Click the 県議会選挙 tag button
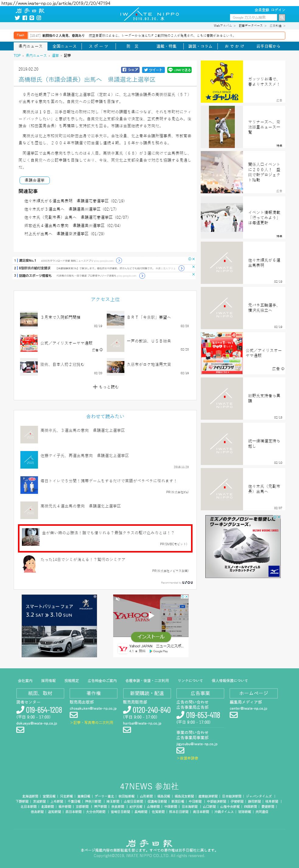The width and height of the screenshot is (299, 868). (35, 180)
